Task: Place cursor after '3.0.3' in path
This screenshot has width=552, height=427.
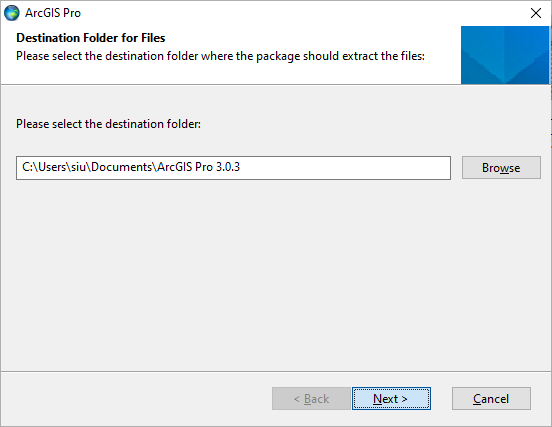Action: tap(241, 167)
